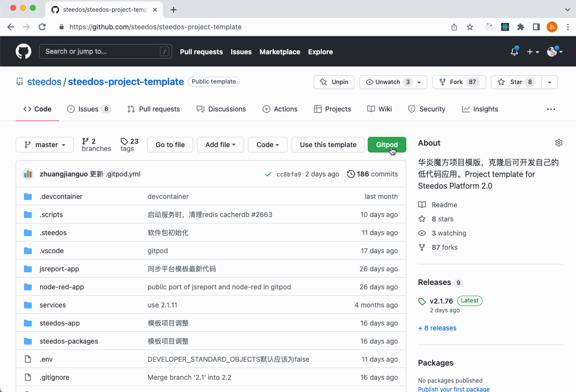This screenshot has height=392, width=576.
Task: Open Issues in the top navigation
Action: [241, 52]
